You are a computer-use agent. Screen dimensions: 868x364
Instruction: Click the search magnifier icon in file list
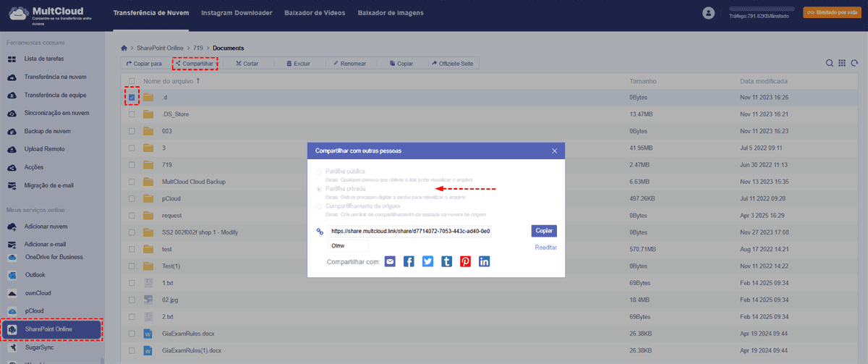coord(830,64)
